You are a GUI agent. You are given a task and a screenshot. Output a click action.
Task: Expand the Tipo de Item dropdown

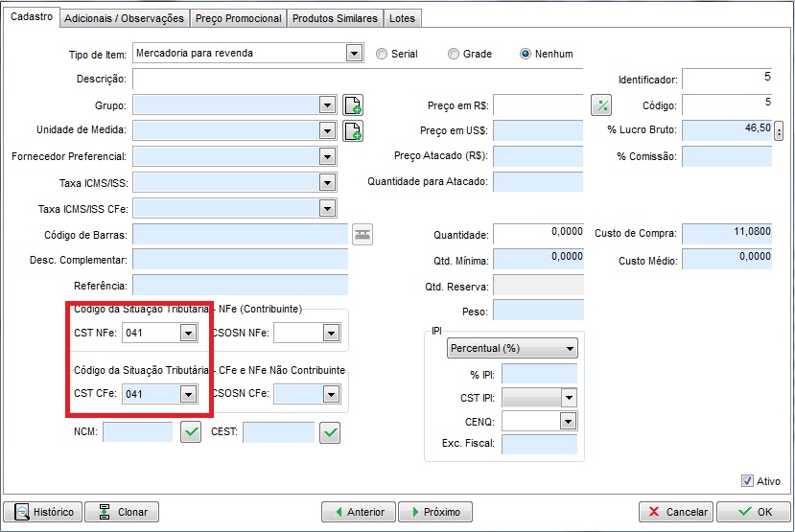coord(353,54)
